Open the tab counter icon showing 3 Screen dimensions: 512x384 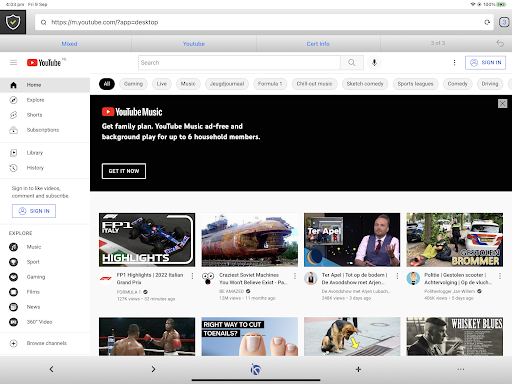504,22
